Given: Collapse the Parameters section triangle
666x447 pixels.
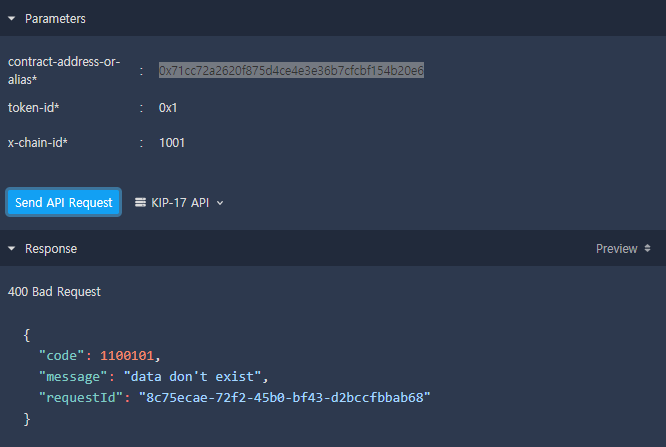Looking at the screenshot, I should pos(12,19).
